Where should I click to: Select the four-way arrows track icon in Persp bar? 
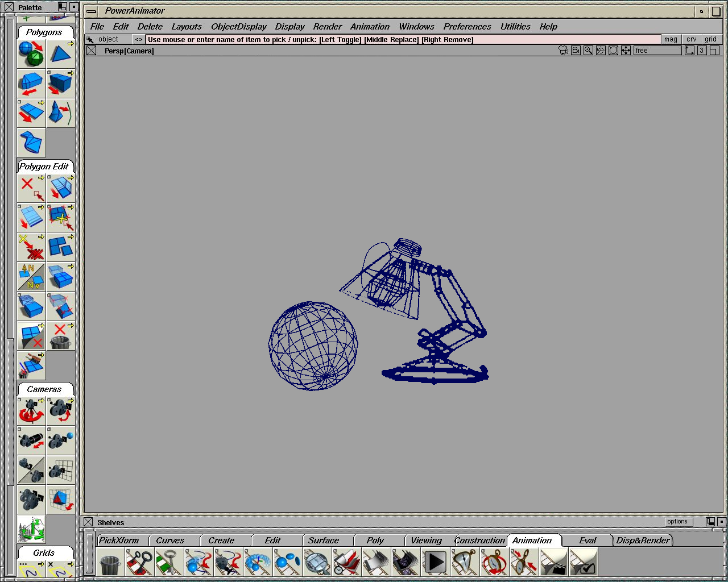click(x=626, y=51)
